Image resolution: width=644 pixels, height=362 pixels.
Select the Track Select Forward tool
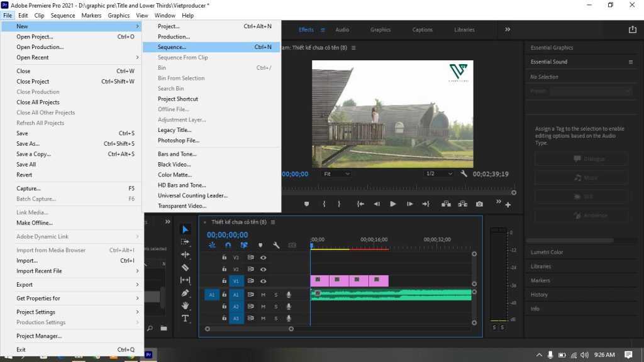186,242
